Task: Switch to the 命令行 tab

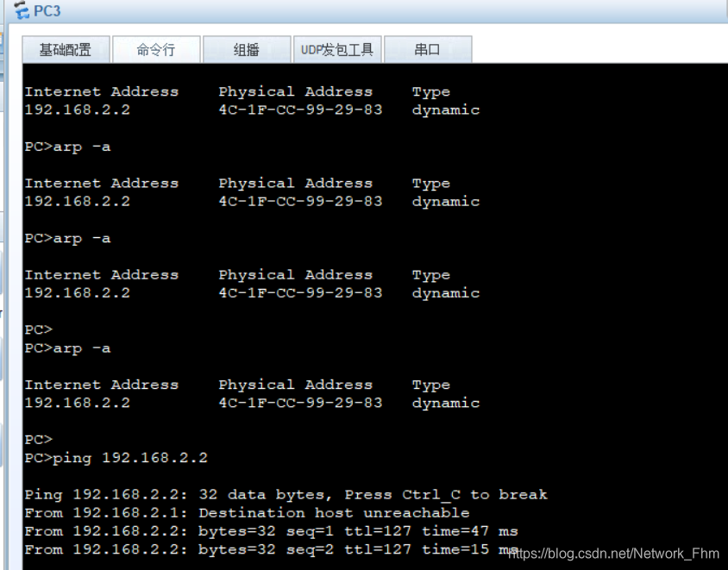Action: (156, 49)
